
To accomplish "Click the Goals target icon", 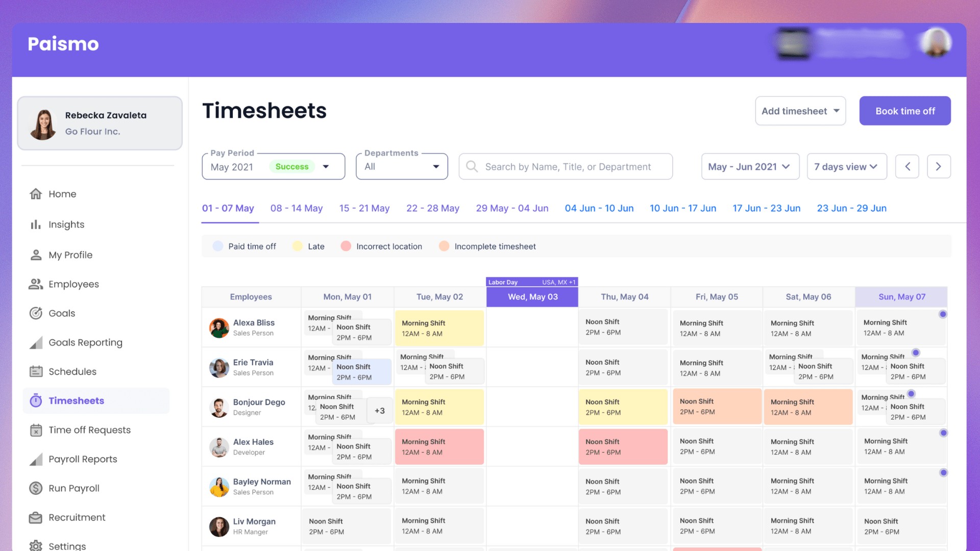I will [x=36, y=313].
